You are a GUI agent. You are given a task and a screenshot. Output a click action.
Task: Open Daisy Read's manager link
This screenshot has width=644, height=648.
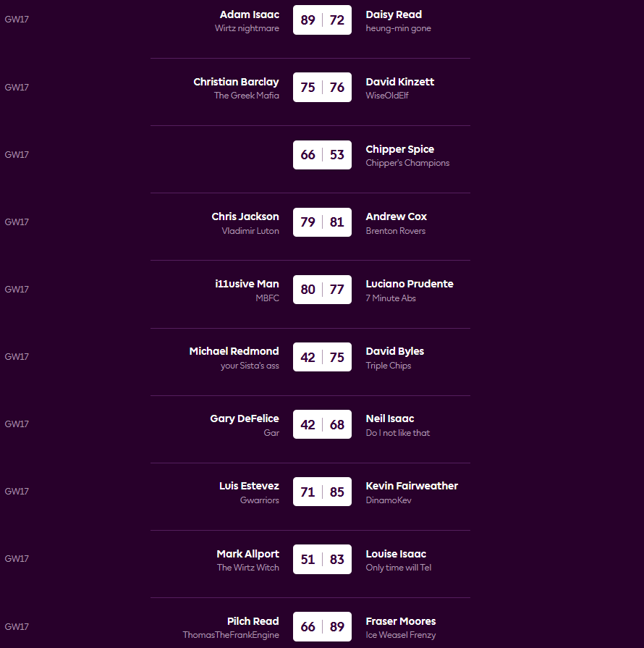[394, 14]
